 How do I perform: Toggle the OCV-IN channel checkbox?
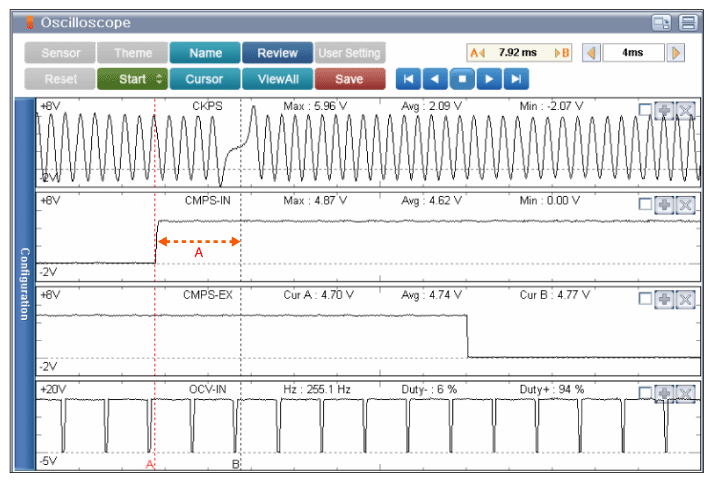click(645, 393)
